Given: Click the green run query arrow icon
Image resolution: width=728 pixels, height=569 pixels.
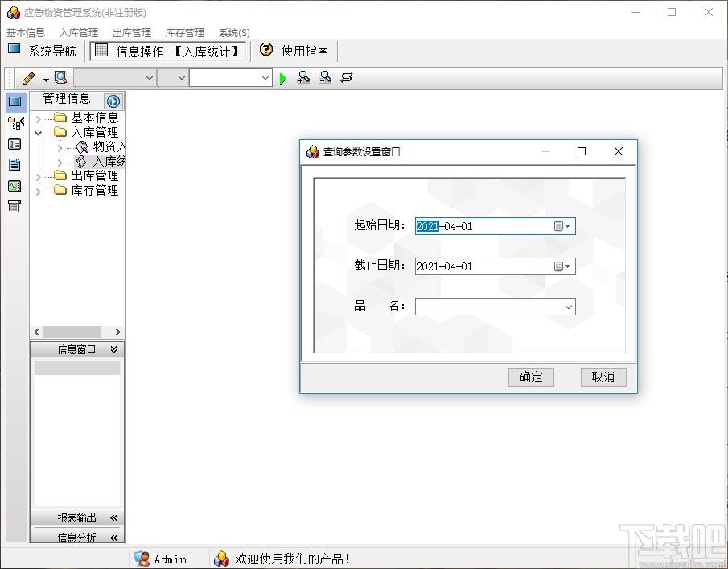Looking at the screenshot, I should coord(282,79).
